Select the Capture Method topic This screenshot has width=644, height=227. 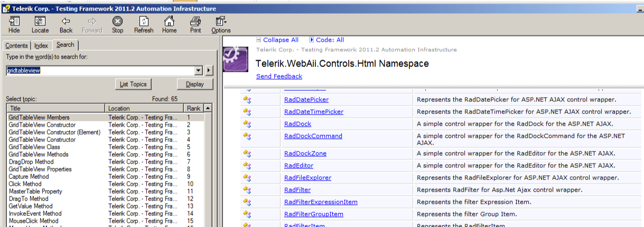pyautogui.click(x=105, y=176)
